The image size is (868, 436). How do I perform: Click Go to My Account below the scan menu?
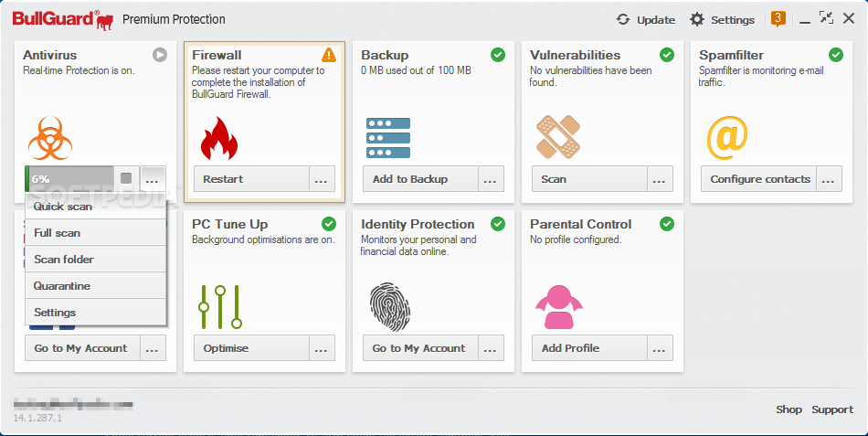(82, 348)
